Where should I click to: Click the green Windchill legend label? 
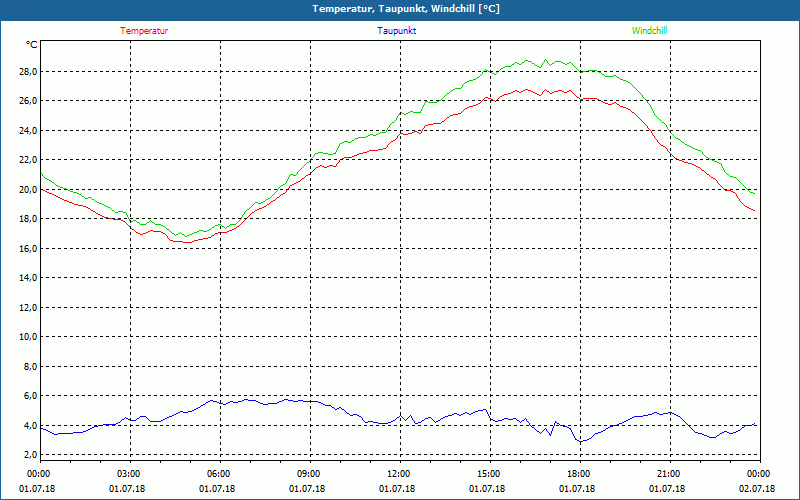click(649, 31)
